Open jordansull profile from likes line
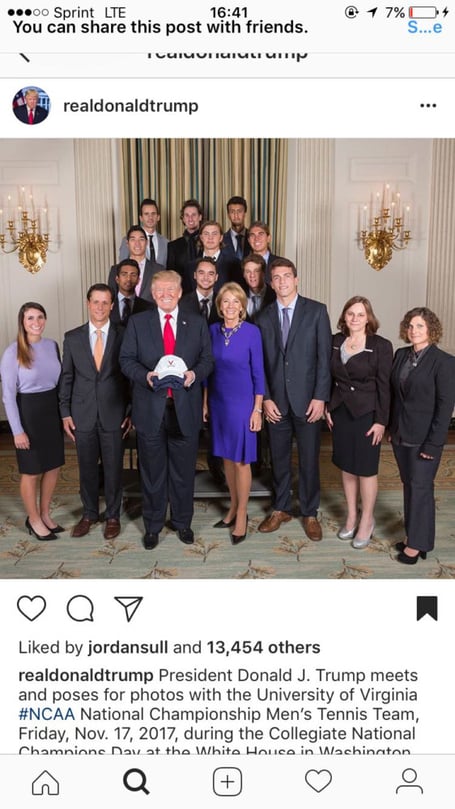 point(128,648)
